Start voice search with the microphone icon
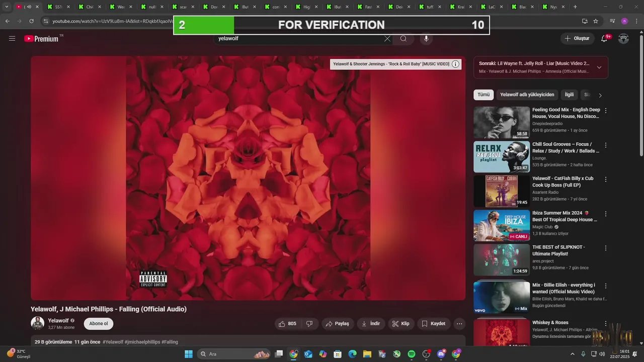This screenshot has height=362, width=644. coord(426,39)
